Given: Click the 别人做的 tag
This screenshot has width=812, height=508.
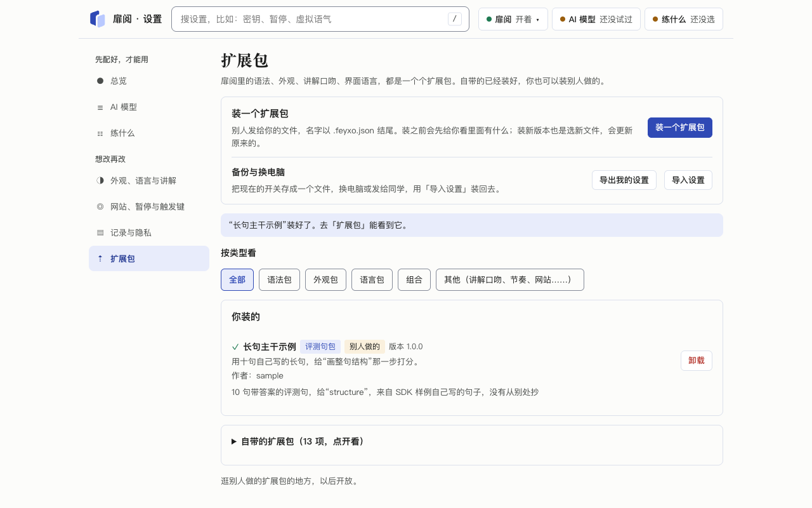Looking at the screenshot, I should point(365,347).
